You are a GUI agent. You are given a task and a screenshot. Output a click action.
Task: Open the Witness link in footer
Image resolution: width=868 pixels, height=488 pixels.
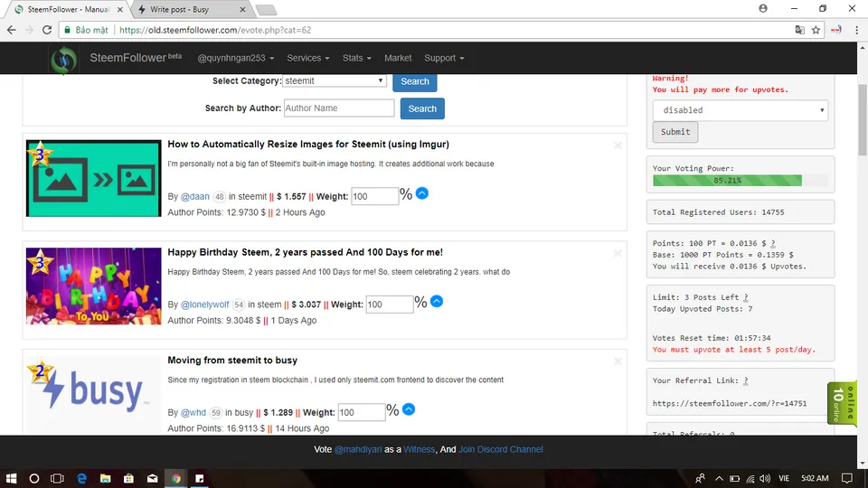click(x=419, y=449)
